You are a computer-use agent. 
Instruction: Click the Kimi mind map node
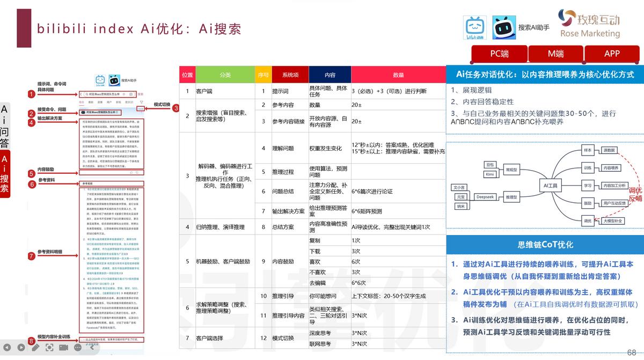(489, 174)
